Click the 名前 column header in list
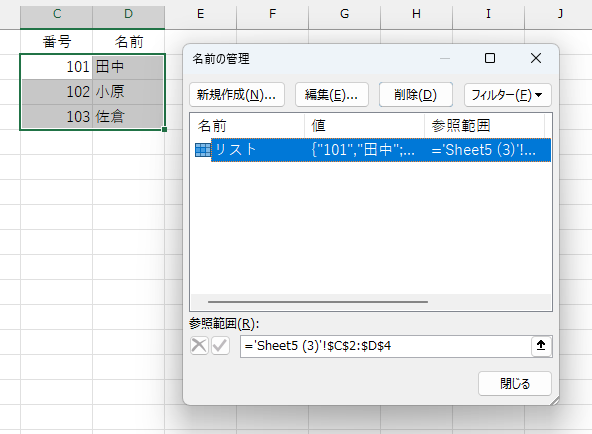 248,126
